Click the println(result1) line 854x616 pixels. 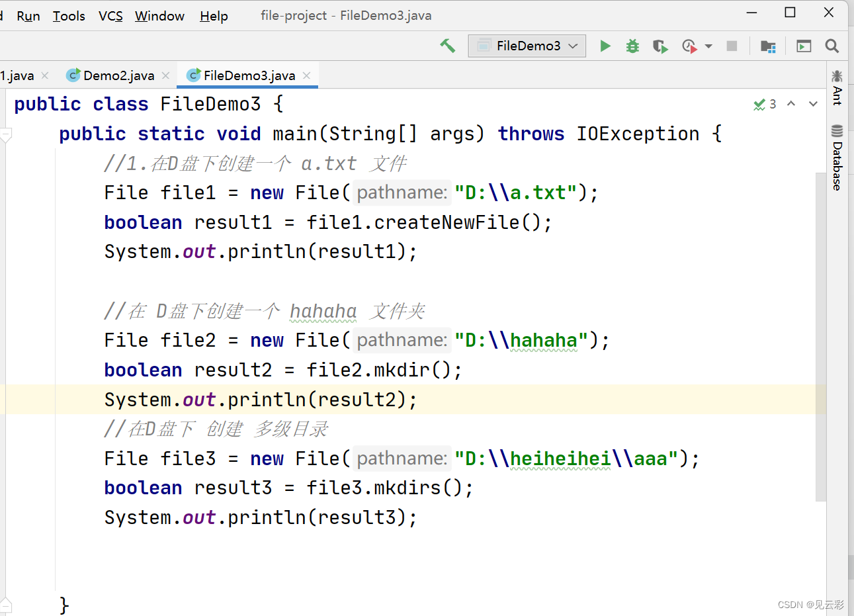point(261,251)
